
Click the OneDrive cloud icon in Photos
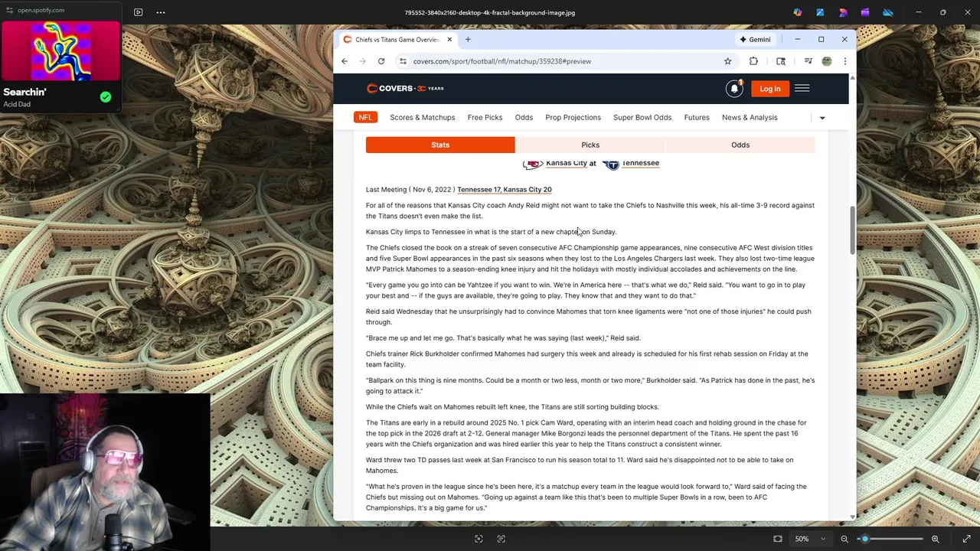point(888,12)
